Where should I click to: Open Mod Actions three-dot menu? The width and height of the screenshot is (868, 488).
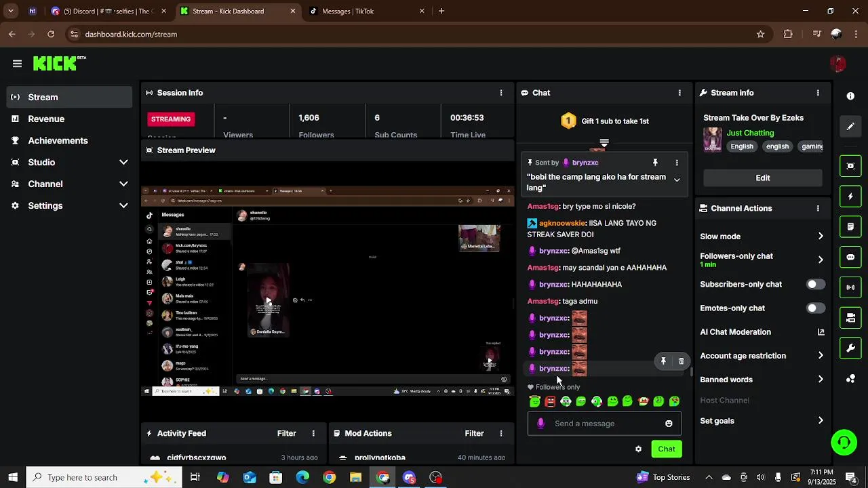pyautogui.click(x=501, y=434)
